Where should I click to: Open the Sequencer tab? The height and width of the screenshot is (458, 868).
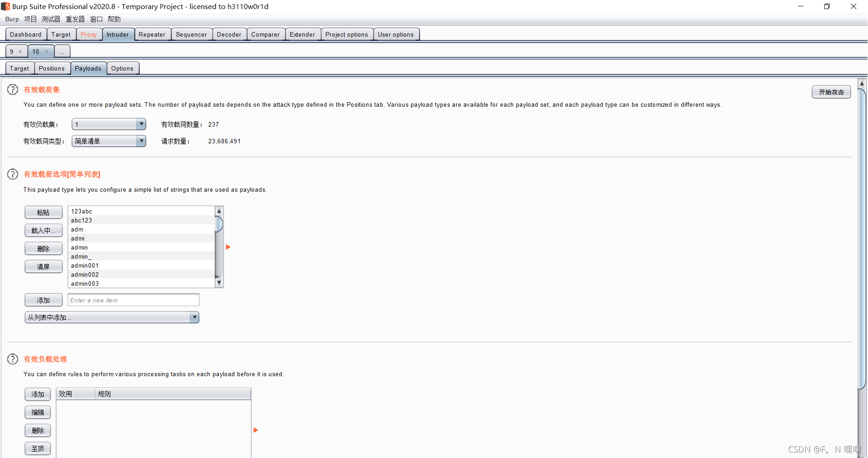click(191, 34)
